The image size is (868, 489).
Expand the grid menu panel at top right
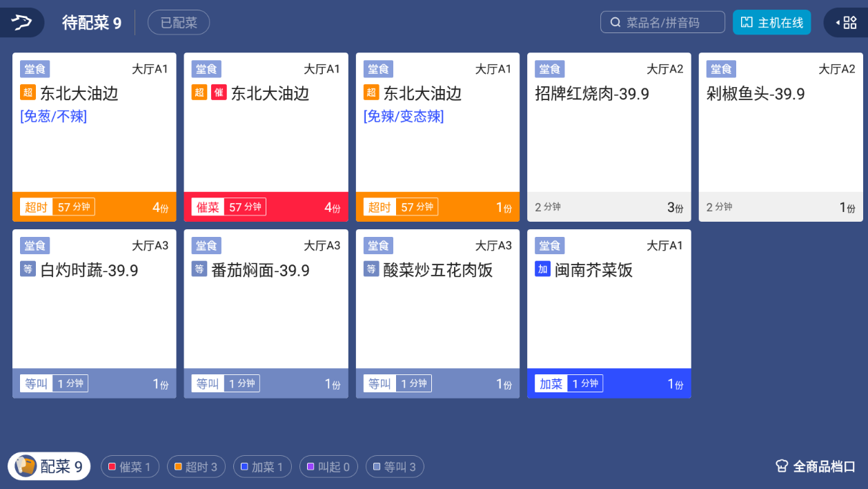pos(846,23)
